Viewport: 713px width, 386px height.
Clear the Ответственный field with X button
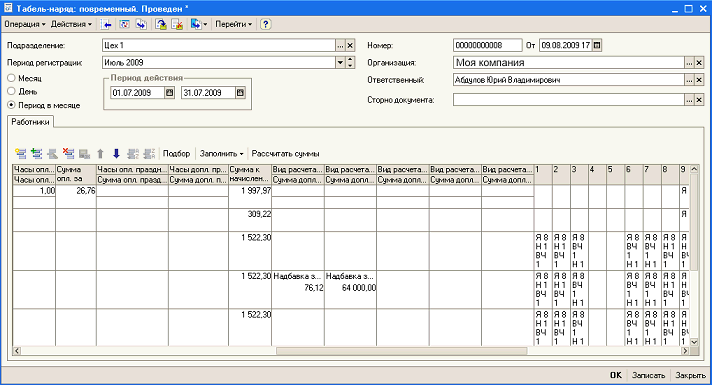(699, 80)
